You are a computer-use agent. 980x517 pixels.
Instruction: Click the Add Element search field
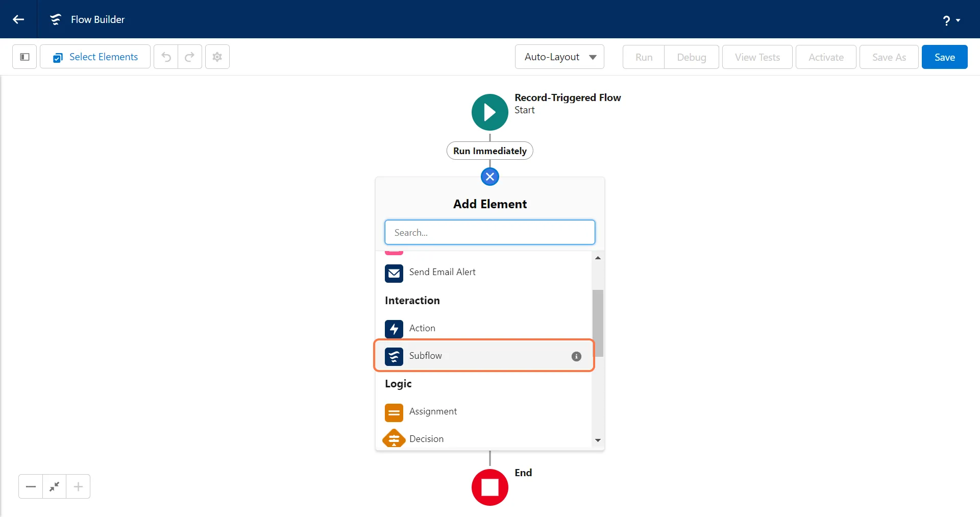(x=489, y=232)
